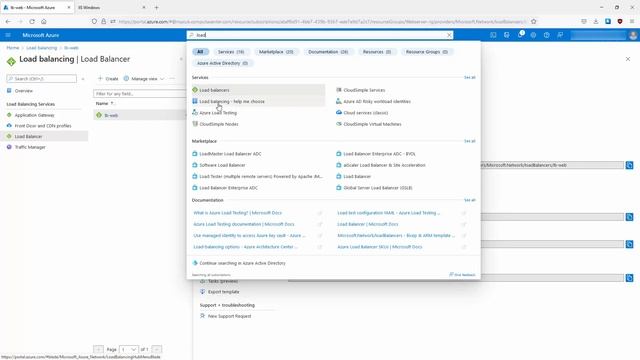Open Azure AD Risky workload identities result
Image resolution: width=640 pixels, height=360 pixels.
(x=377, y=101)
